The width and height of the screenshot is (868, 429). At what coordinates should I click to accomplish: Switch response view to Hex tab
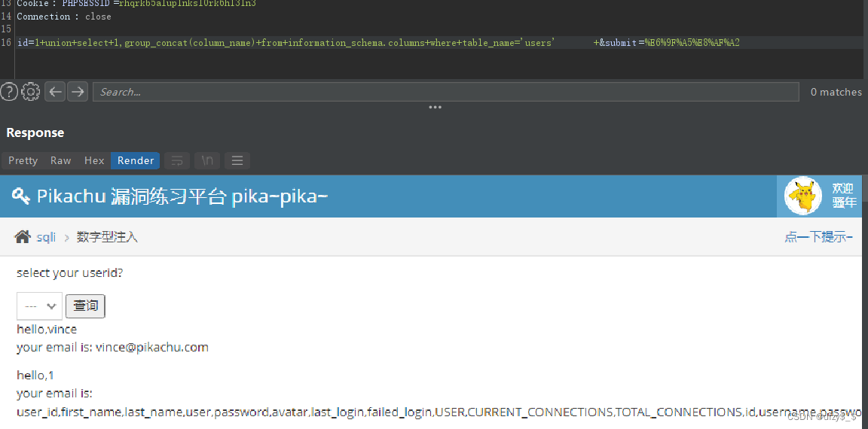coord(94,161)
